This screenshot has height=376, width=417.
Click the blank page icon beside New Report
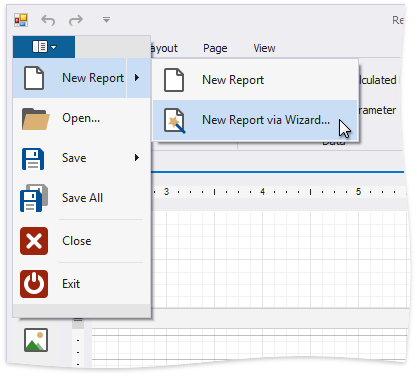pyautogui.click(x=34, y=78)
